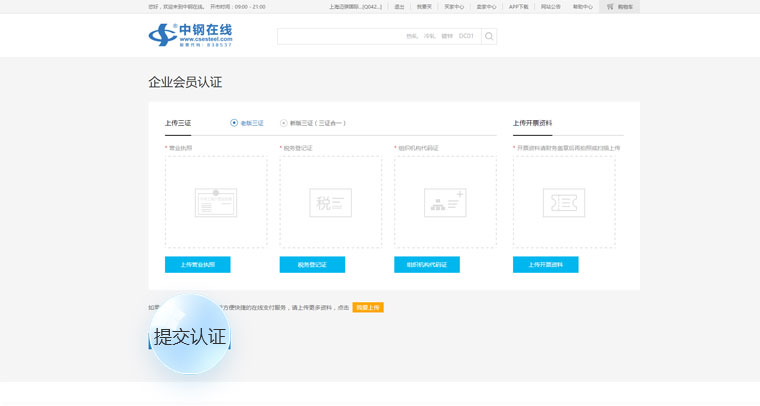Image resolution: width=760 pixels, height=406 pixels.
Task: Click the 中钢在线 site logo
Action: click(190, 36)
